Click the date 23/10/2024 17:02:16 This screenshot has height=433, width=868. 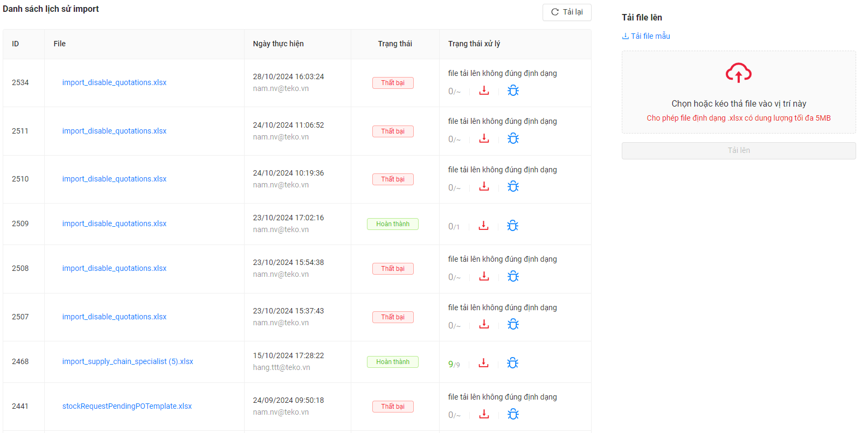coord(289,218)
